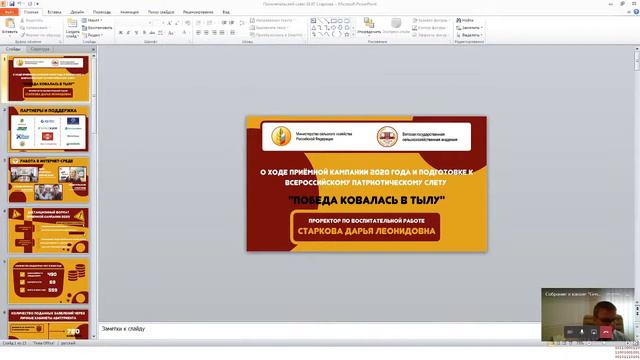Close the slides thumbnail pane

click(93, 49)
